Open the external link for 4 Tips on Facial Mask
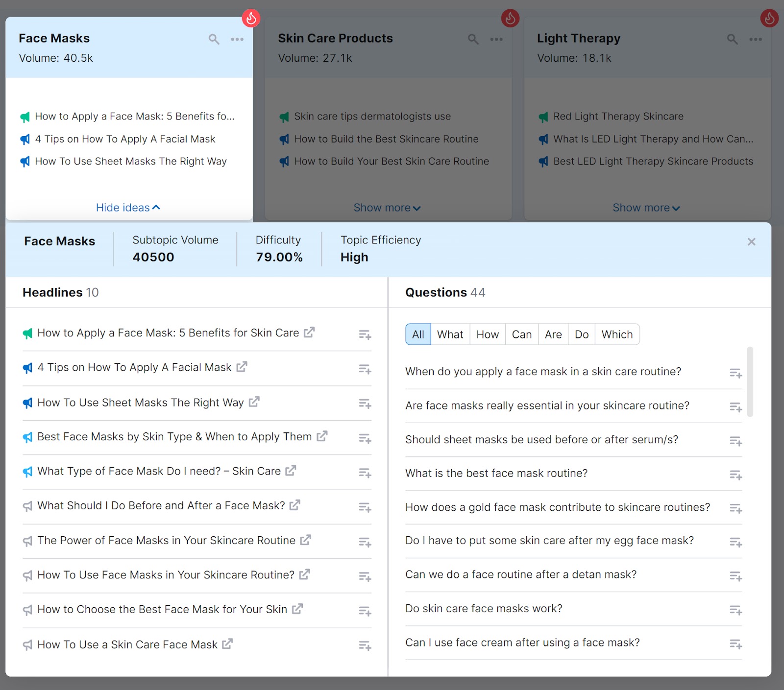 241,366
